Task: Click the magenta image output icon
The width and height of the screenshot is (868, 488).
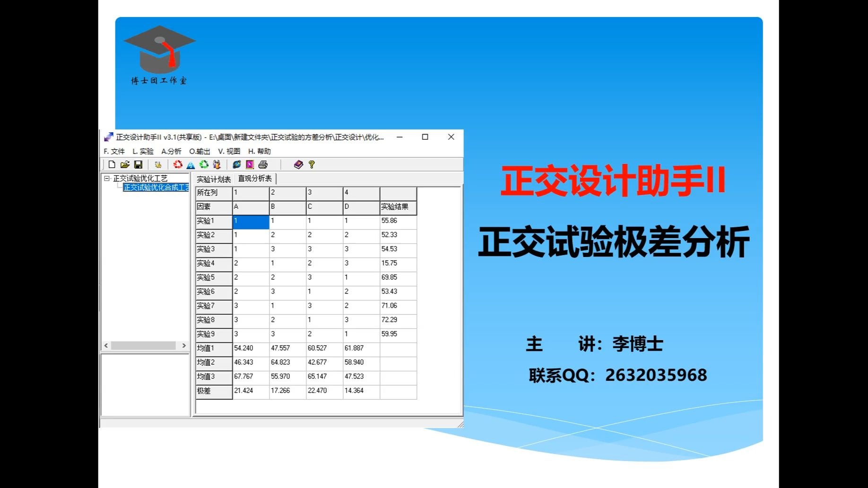Action: coord(249,164)
